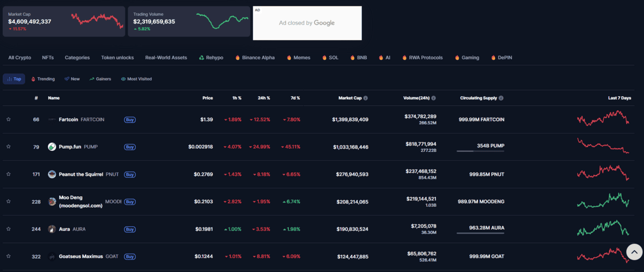Star Fartcoin to add to watchlist
The height and width of the screenshot is (272, 644).
[8, 120]
